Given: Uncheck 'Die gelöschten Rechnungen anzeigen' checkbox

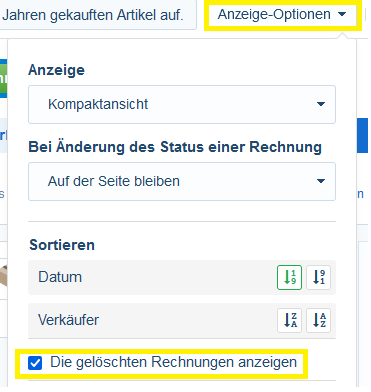Looking at the screenshot, I should [x=35, y=363].
